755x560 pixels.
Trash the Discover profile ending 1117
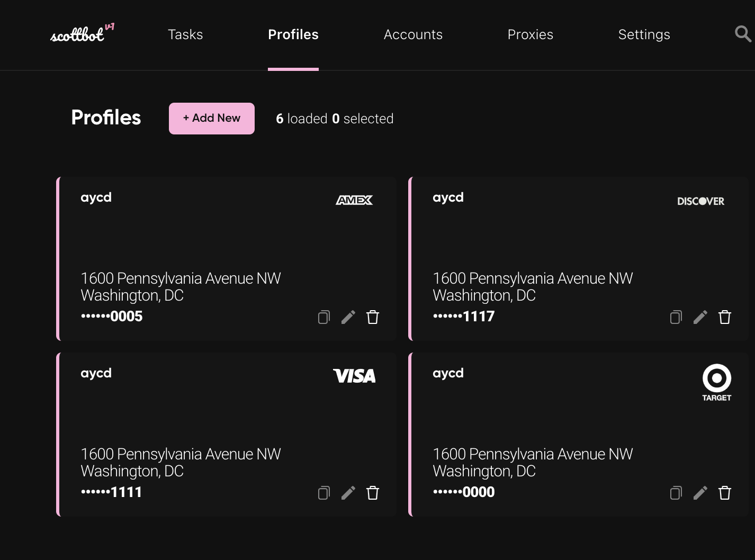725,317
